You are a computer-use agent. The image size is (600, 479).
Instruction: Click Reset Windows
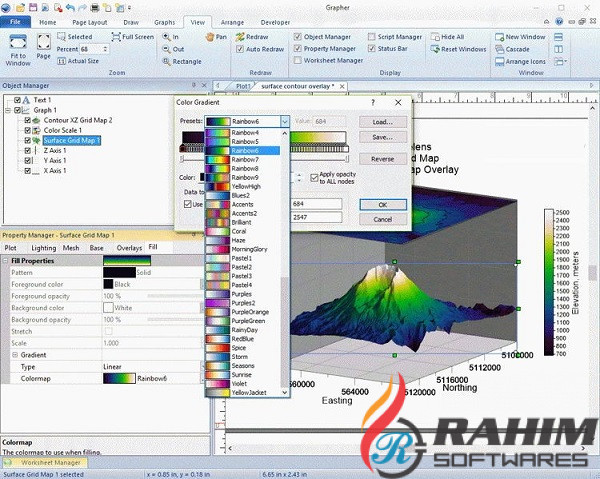[458, 49]
